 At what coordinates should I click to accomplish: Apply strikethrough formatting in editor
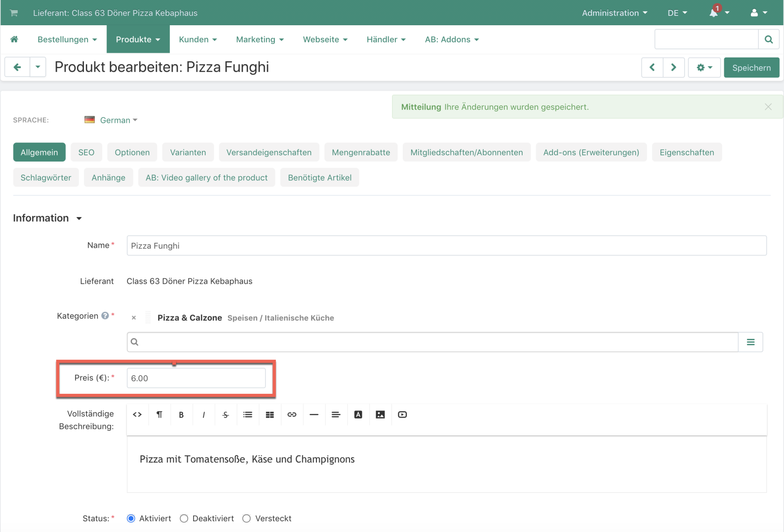point(225,414)
